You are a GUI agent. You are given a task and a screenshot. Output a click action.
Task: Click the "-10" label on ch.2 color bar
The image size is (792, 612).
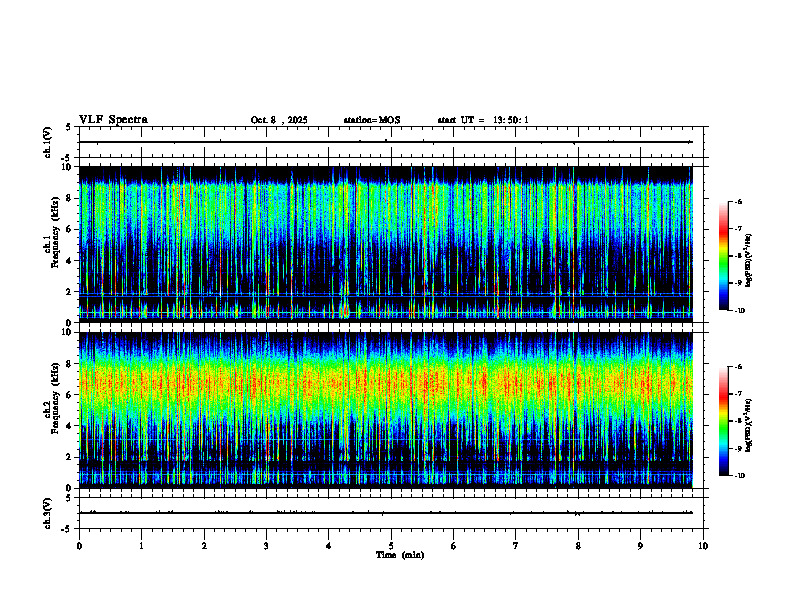point(739,476)
